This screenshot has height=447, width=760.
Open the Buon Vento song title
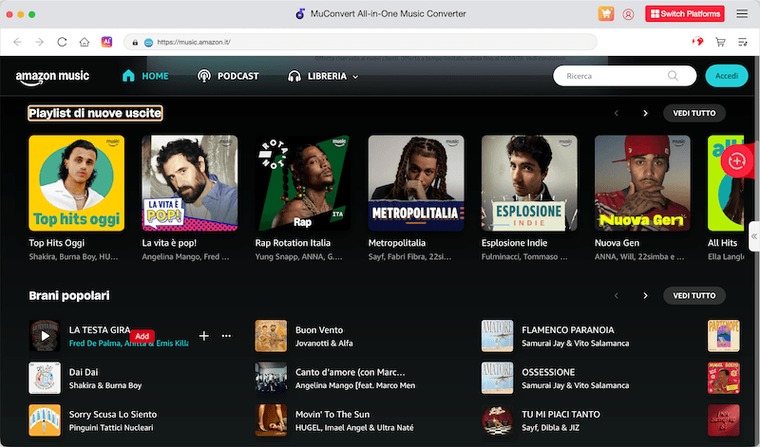pyautogui.click(x=319, y=330)
